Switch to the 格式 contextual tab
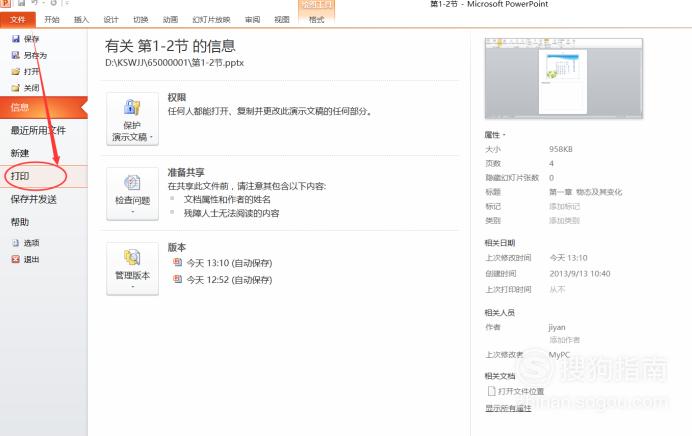The height and width of the screenshot is (436, 692). click(x=316, y=19)
